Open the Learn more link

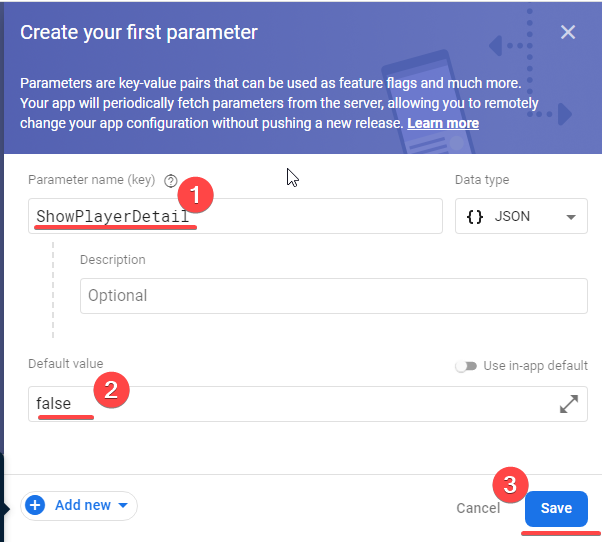coord(443,123)
